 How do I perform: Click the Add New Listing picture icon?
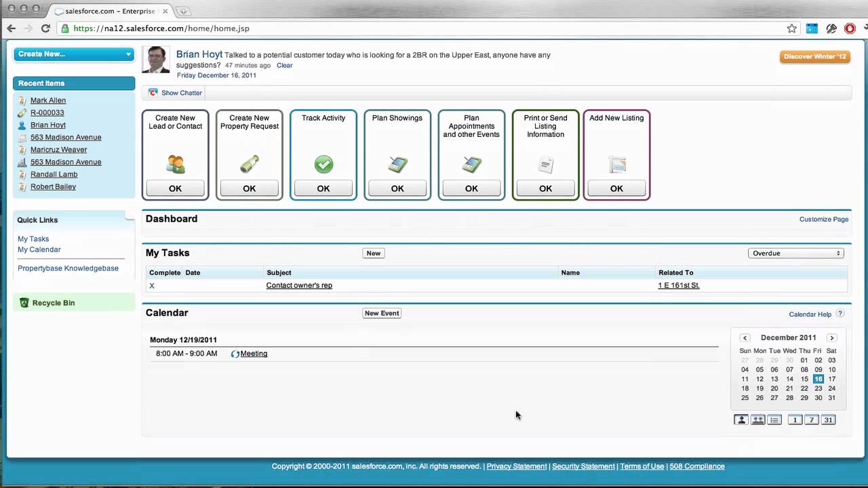617,164
